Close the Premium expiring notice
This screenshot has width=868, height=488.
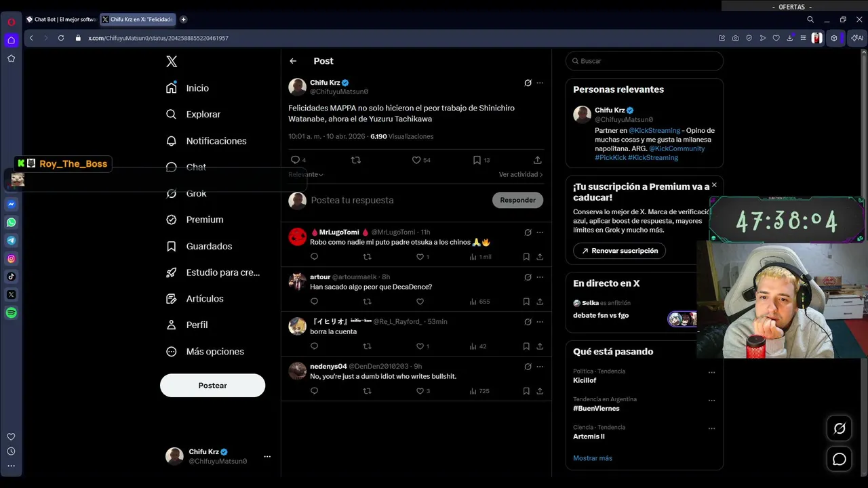[x=714, y=185]
